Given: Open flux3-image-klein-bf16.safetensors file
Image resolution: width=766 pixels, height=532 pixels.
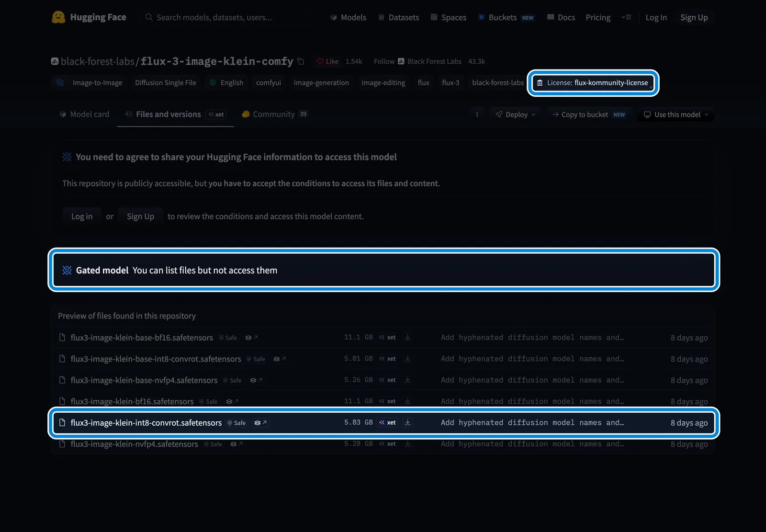Looking at the screenshot, I should 132,401.
